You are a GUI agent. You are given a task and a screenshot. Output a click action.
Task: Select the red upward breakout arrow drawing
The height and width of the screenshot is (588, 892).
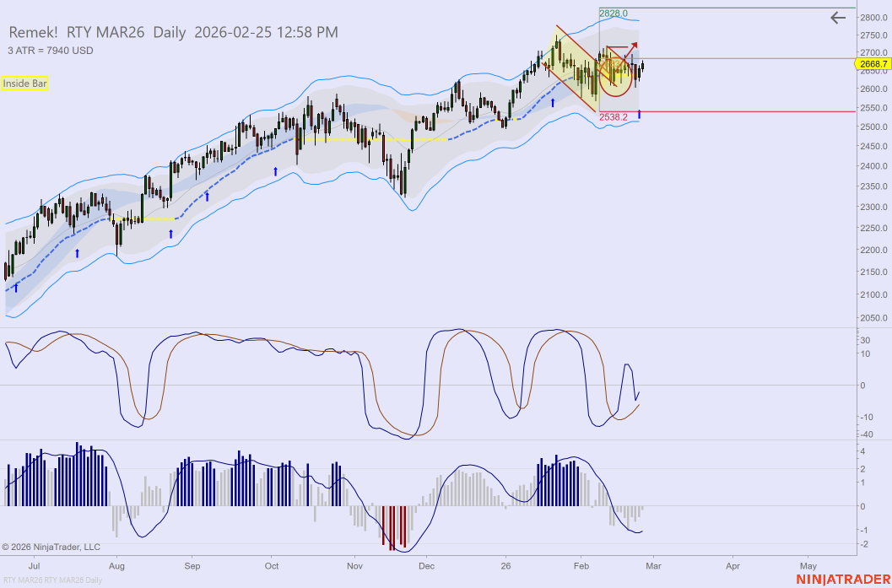pos(633,46)
